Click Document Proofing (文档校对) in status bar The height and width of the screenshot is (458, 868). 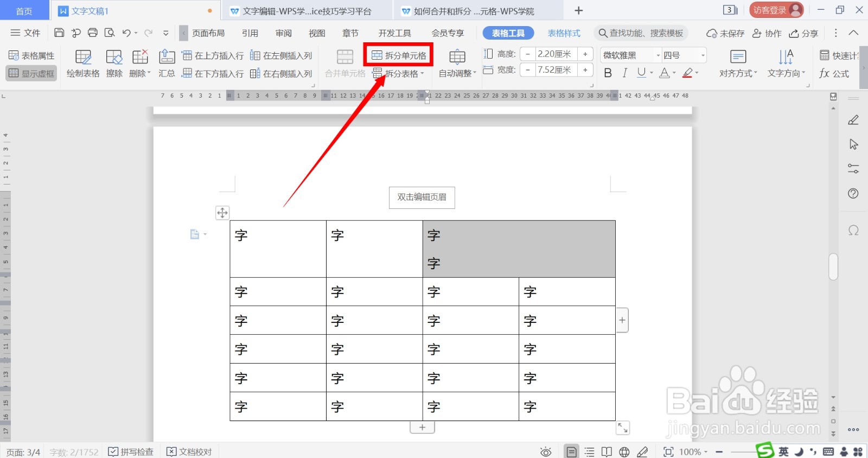(x=189, y=452)
